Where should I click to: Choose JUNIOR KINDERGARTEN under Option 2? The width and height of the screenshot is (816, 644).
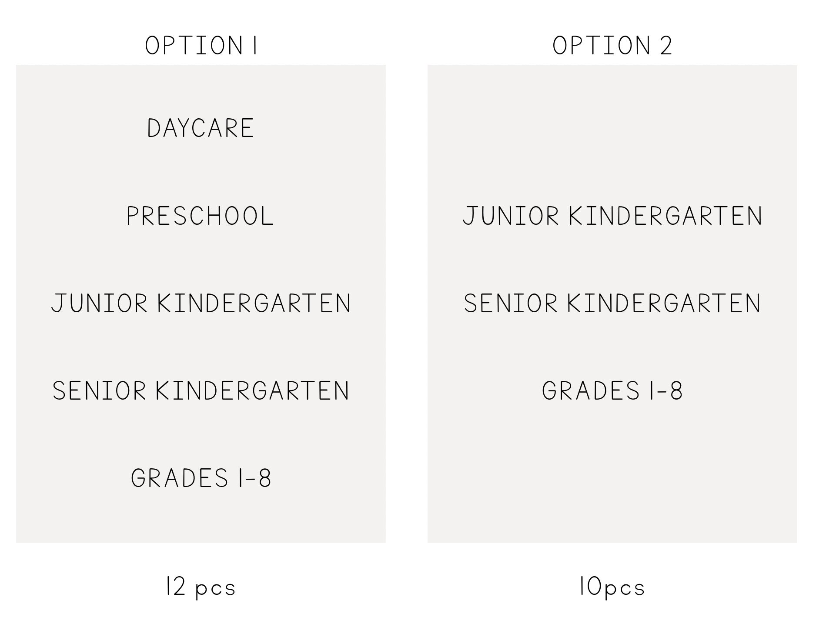pos(612,216)
